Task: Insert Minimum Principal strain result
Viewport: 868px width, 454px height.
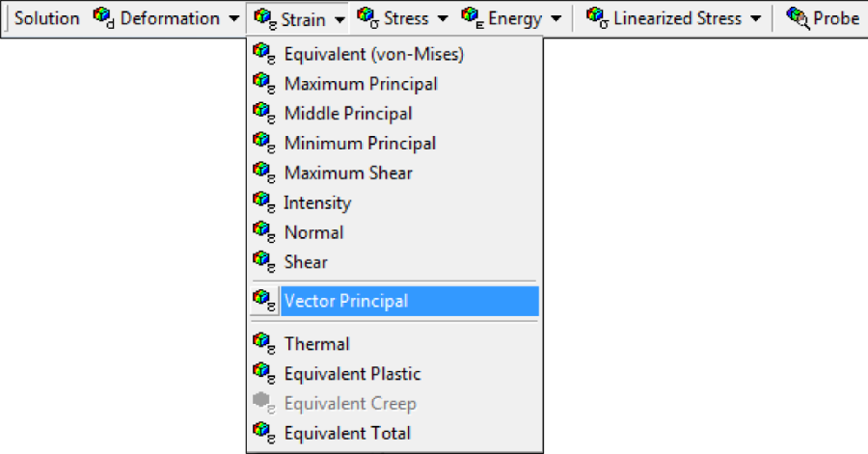Action: click(360, 144)
